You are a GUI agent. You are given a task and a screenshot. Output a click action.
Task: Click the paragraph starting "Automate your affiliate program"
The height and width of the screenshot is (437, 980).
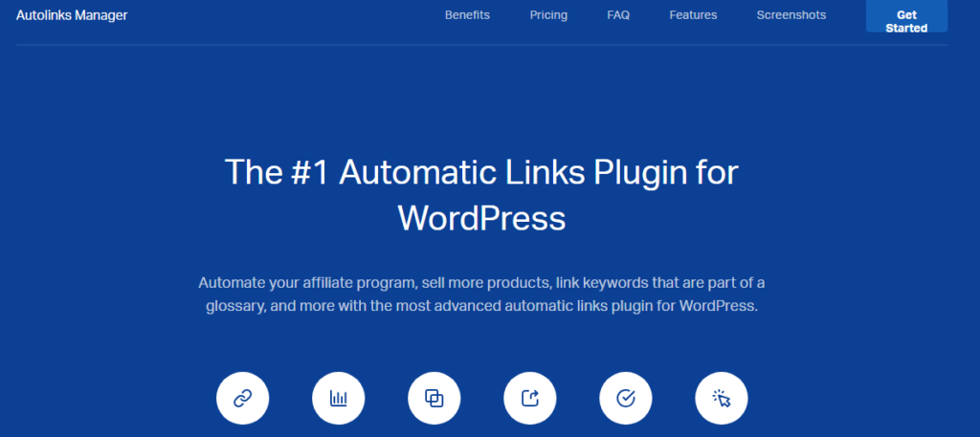pos(481,295)
